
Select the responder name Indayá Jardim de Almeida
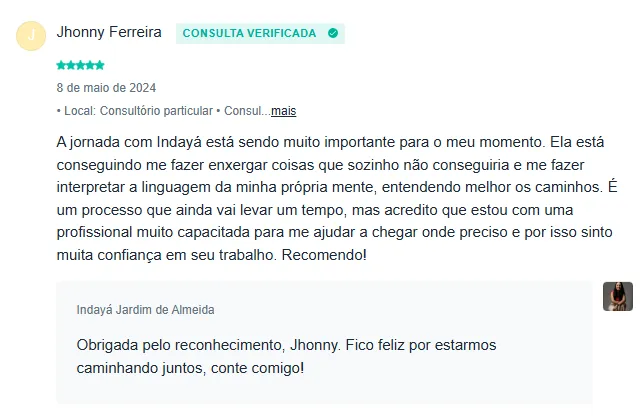pyautogui.click(x=145, y=310)
